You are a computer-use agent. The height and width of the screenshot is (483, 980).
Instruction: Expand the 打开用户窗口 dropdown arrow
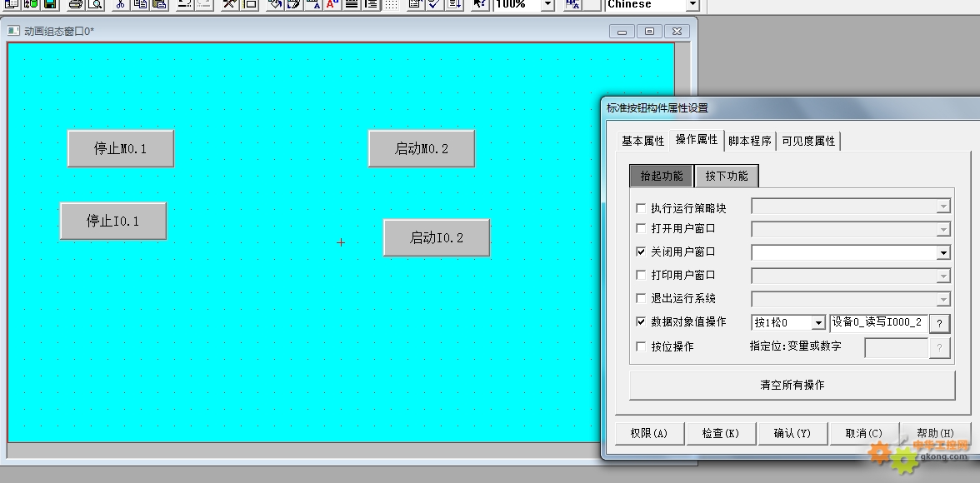tap(943, 230)
